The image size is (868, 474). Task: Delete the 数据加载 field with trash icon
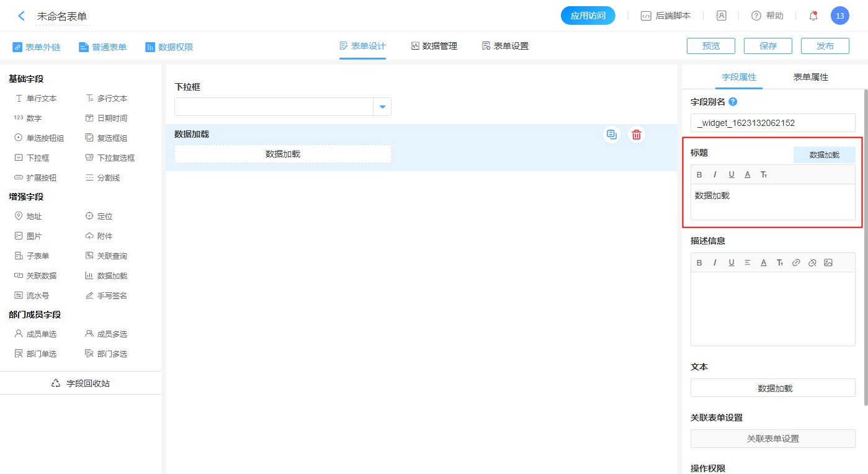pyautogui.click(x=636, y=135)
